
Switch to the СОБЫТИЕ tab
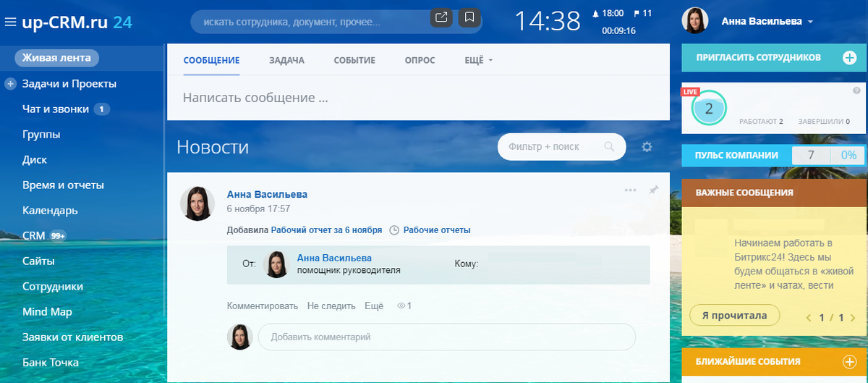pos(354,60)
